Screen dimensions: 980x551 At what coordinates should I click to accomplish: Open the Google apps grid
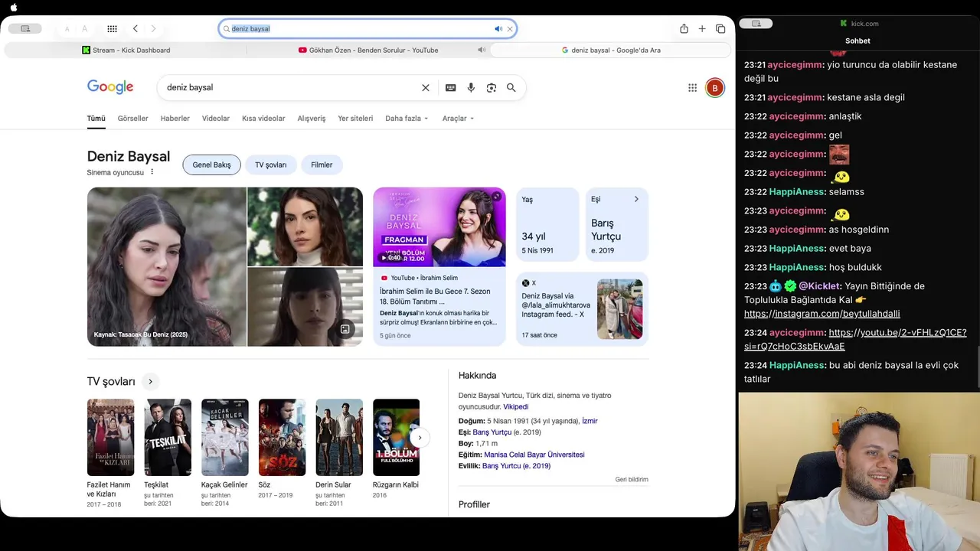pyautogui.click(x=692, y=87)
